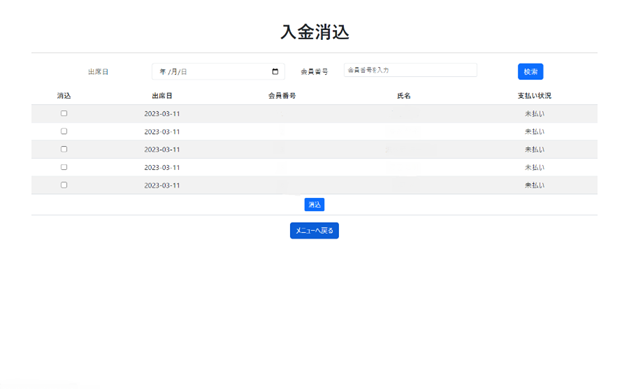Open the calendar picker icon in date field
This screenshot has width=624, height=389.
[275, 72]
